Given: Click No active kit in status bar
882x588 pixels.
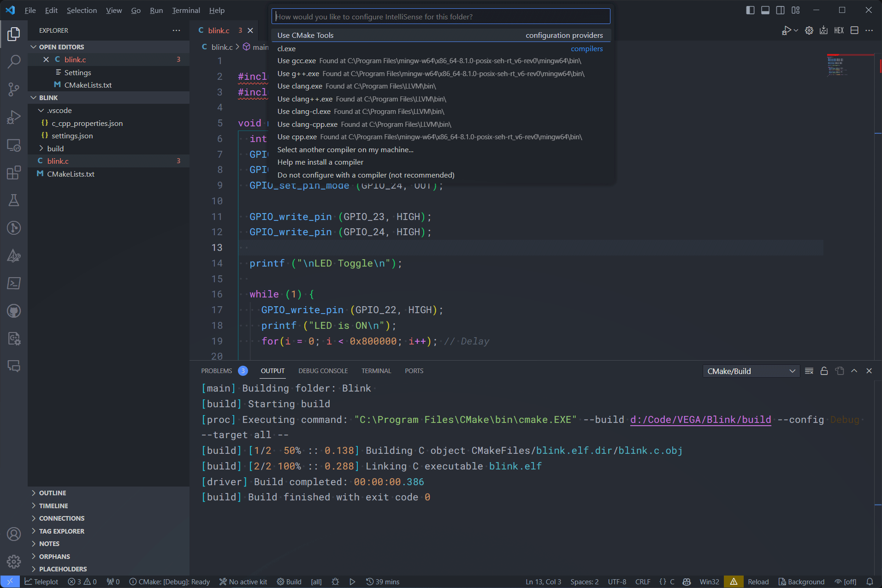Looking at the screenshot, I should pos(243,582).
